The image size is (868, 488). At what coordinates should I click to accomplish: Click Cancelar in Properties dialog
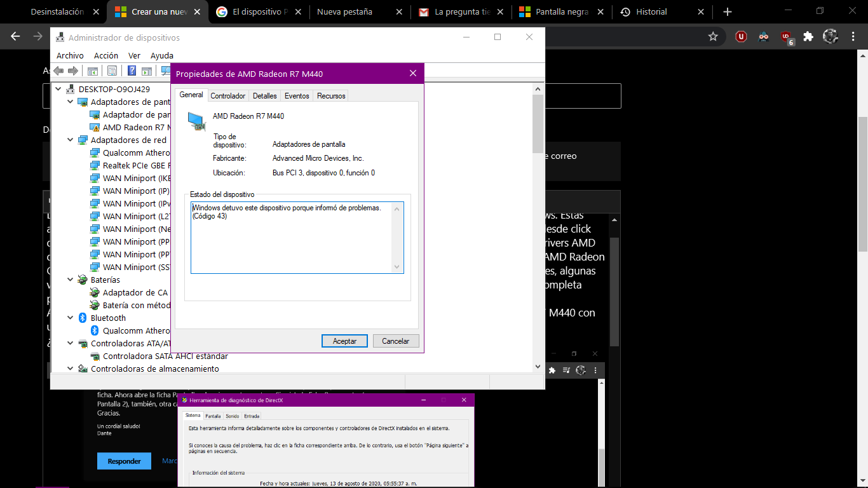pyautogui.click(x=395, y=341)
